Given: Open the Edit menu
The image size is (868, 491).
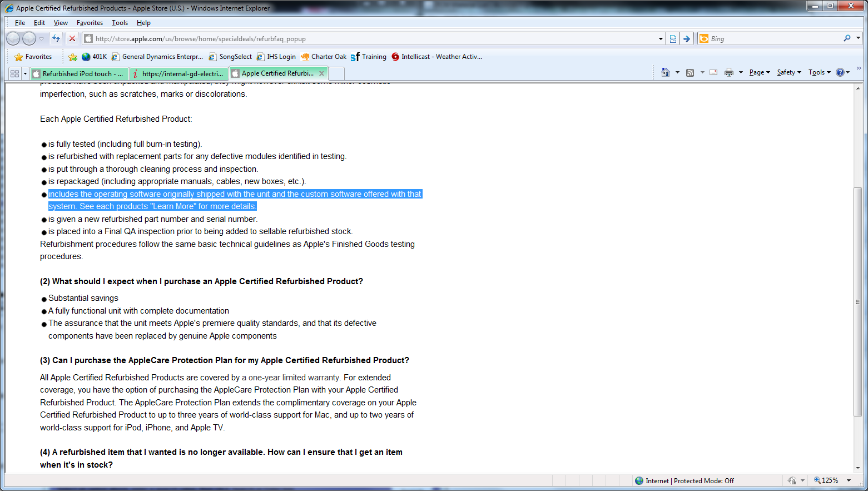Looking at the screenshot, I should pos(39,23).
